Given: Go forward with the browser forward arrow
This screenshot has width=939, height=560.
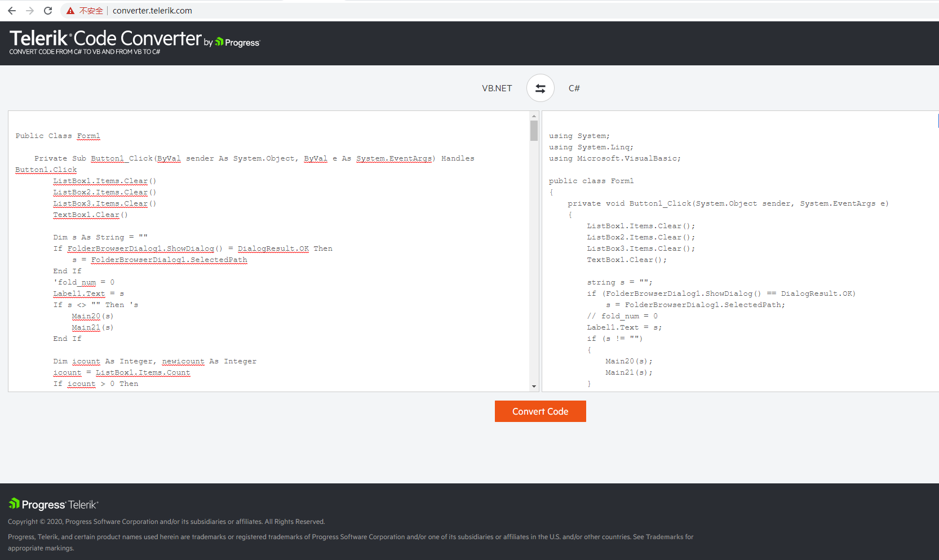Looking at the screenshot, I should coord(30,11).
